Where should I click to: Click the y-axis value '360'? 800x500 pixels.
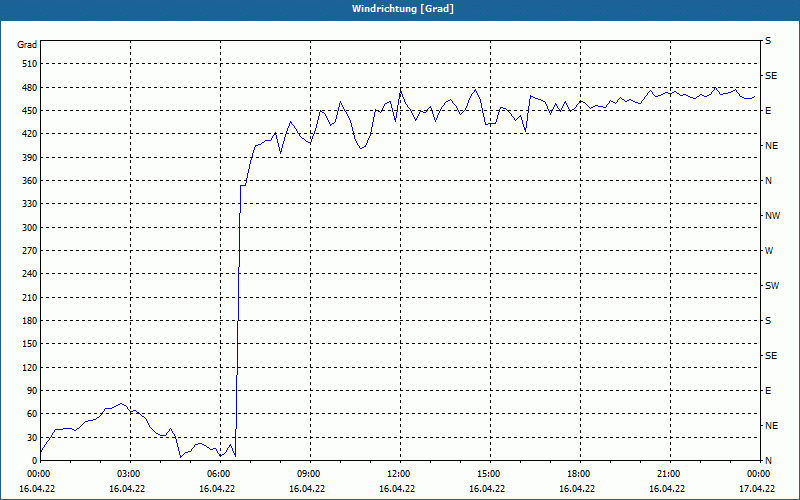click(30, 181)
